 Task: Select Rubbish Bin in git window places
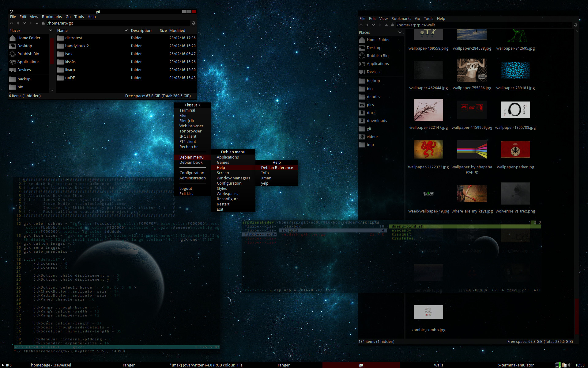click(24, 54)
